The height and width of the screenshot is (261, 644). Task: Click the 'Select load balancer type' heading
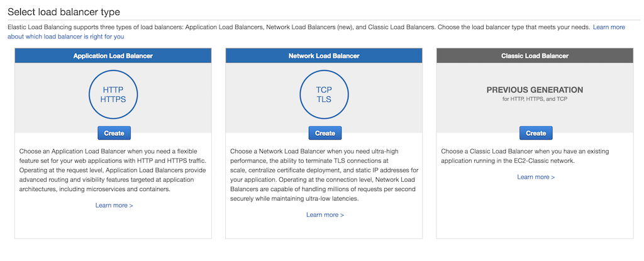64,12
